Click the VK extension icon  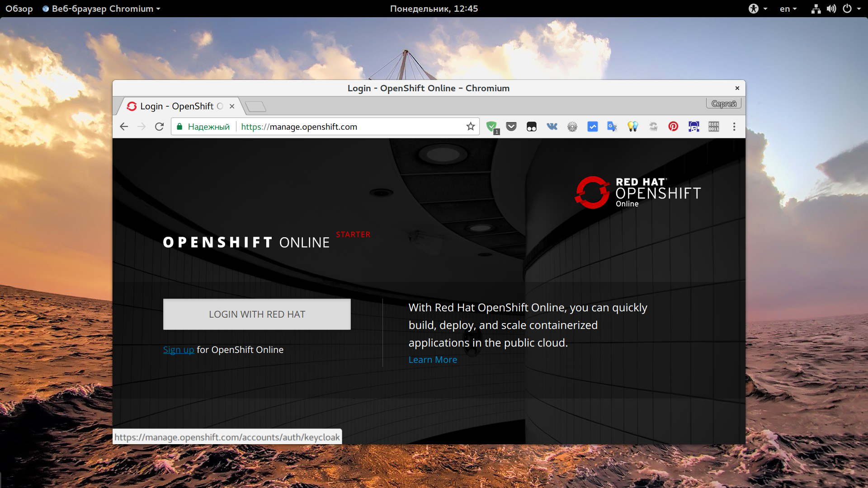click(552, 127)
